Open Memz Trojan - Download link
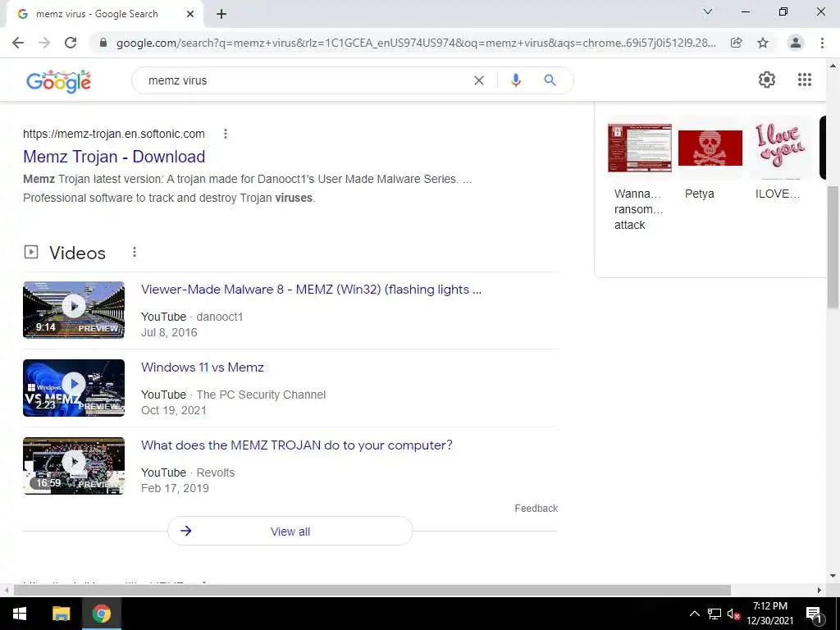 point(114,157)
